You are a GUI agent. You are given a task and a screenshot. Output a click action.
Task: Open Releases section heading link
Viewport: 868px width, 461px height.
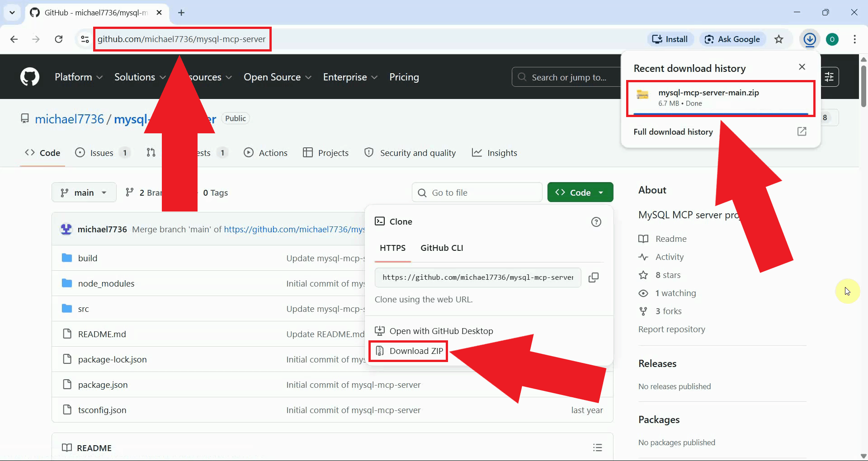pos(657,363)
